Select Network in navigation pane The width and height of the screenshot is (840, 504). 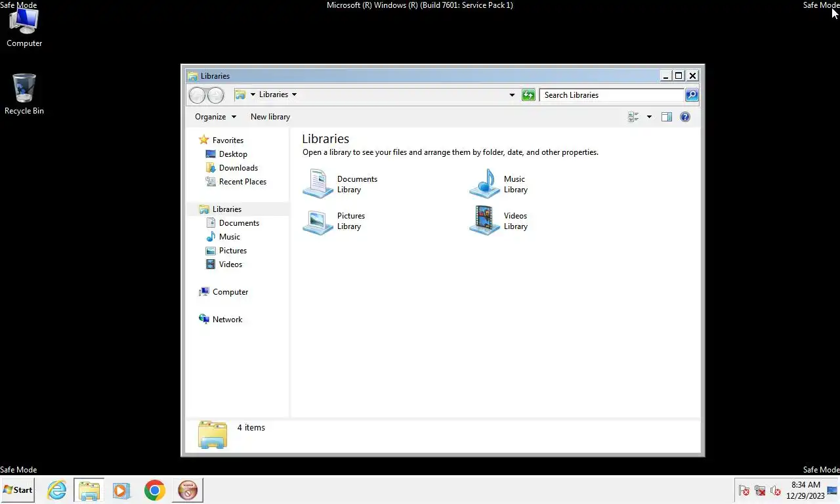tap(227, 320)
